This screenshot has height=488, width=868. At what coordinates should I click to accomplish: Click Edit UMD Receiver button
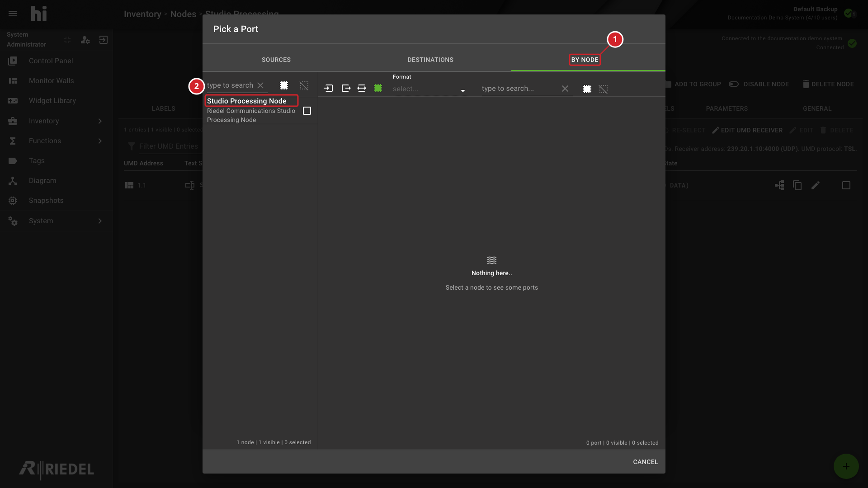click(747, 130)
